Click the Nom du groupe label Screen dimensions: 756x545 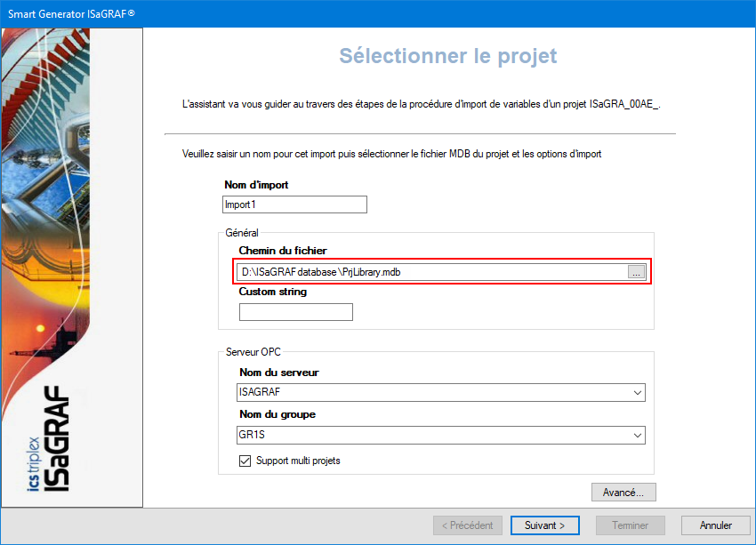coord(277,414)
